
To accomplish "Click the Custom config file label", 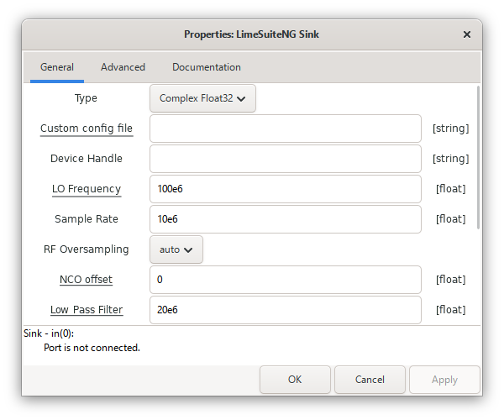I will pos(87,129).
